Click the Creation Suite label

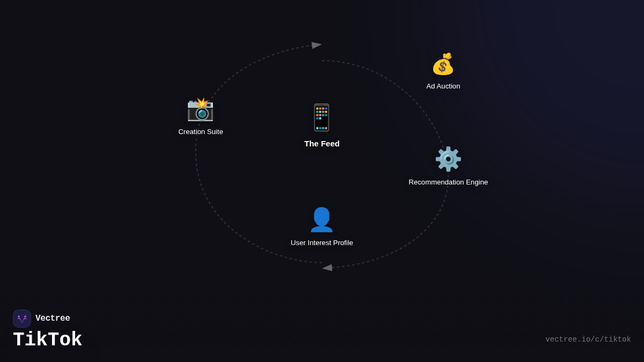coord(201,132)
